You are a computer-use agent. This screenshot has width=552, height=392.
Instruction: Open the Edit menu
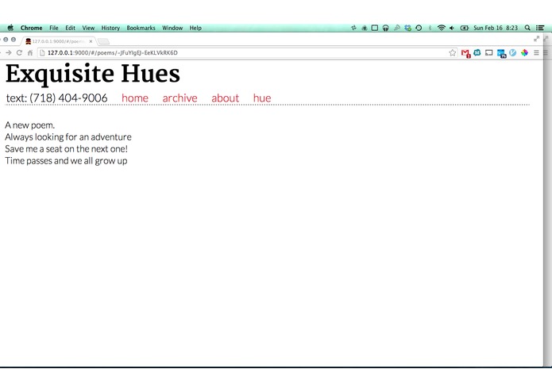pos(70,28)
